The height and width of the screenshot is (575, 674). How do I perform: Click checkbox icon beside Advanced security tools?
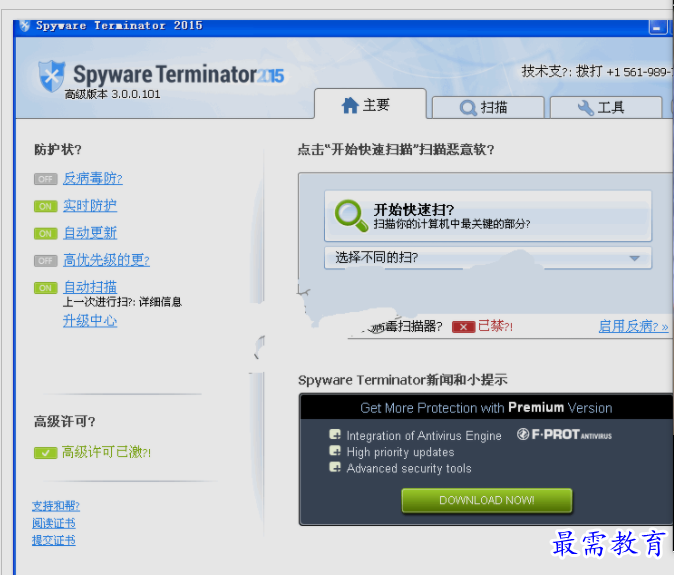[335, 467]
